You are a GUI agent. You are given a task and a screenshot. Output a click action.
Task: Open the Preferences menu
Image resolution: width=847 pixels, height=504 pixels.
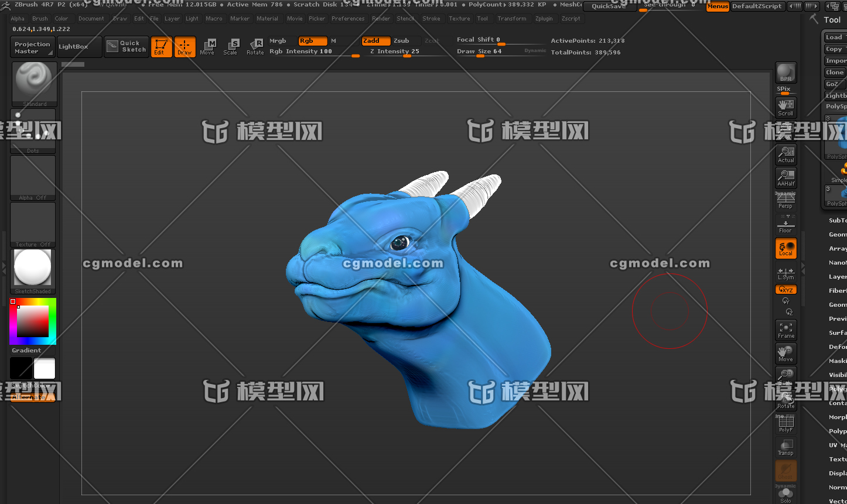[348, 18]
